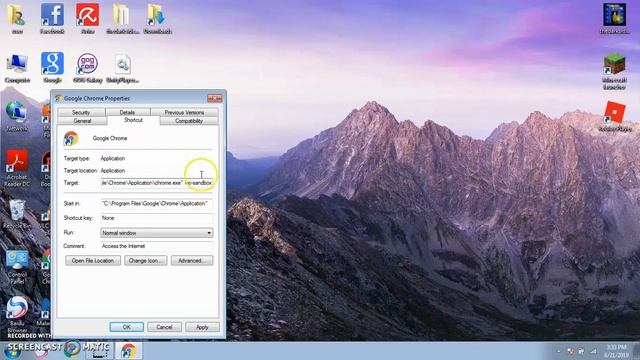Close the Google Chrome Properties dialog
The width and height of the screenshot is (640, 360).
coord(215,98)
